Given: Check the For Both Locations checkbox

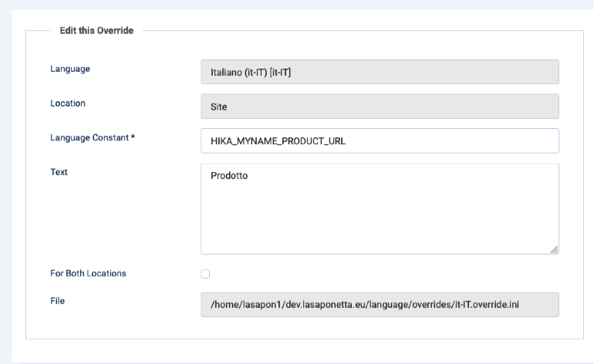Looking at the screenshot, I should [x=205, y=274].
